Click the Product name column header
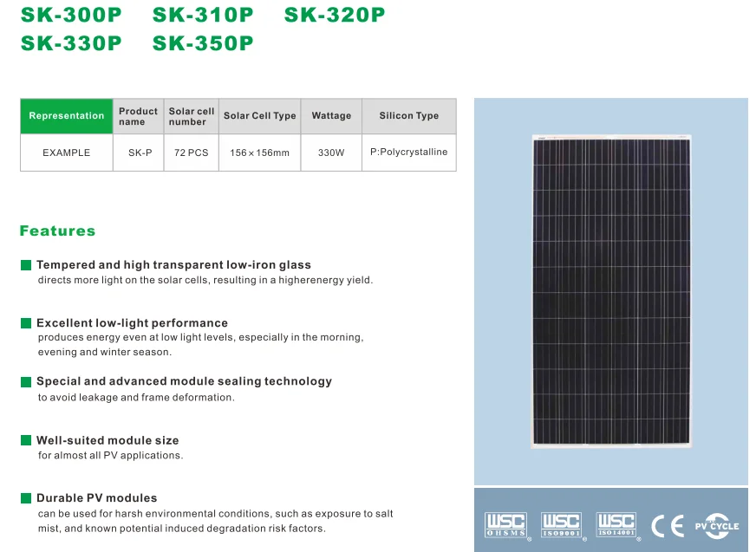Viewport: 756px width, 552px height. point(139,116)
